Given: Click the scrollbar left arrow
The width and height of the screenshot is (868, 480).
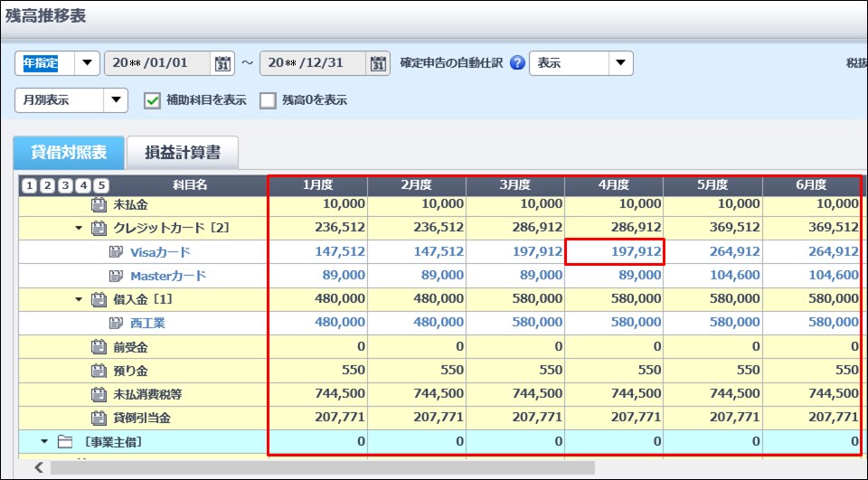Looking at the screenshot, I should tap(38, 468).
